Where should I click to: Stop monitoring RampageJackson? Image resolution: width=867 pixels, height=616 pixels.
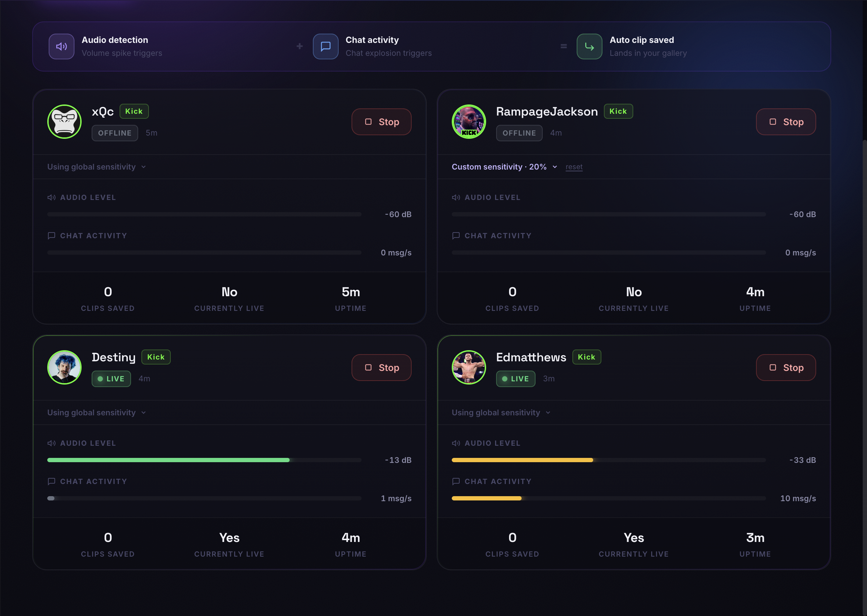786,122
